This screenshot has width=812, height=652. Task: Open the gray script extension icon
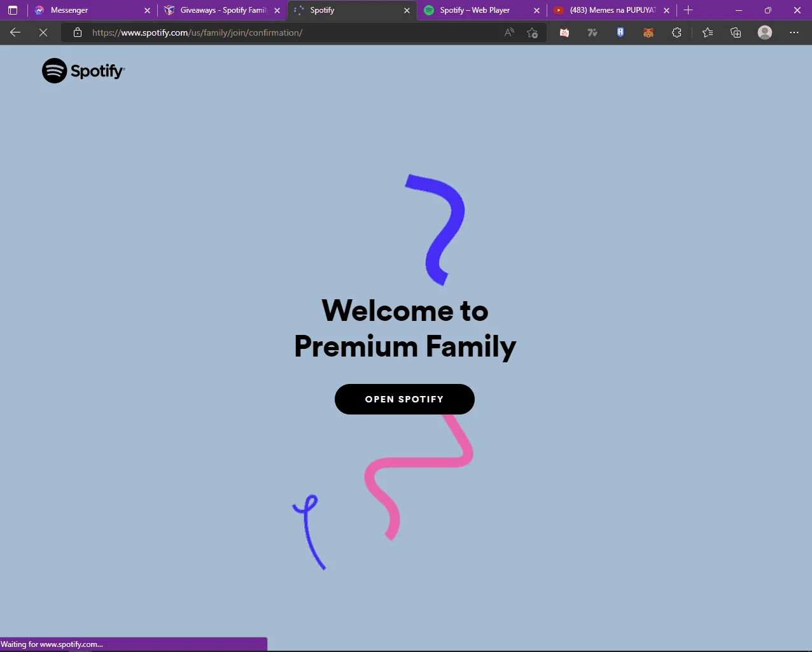coord(592,32)
